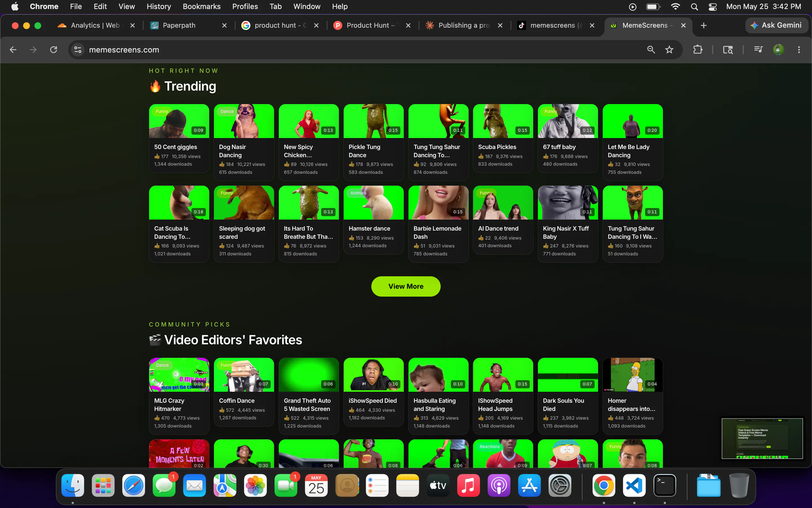Open the App Store from the Dock

pos(529,485)
